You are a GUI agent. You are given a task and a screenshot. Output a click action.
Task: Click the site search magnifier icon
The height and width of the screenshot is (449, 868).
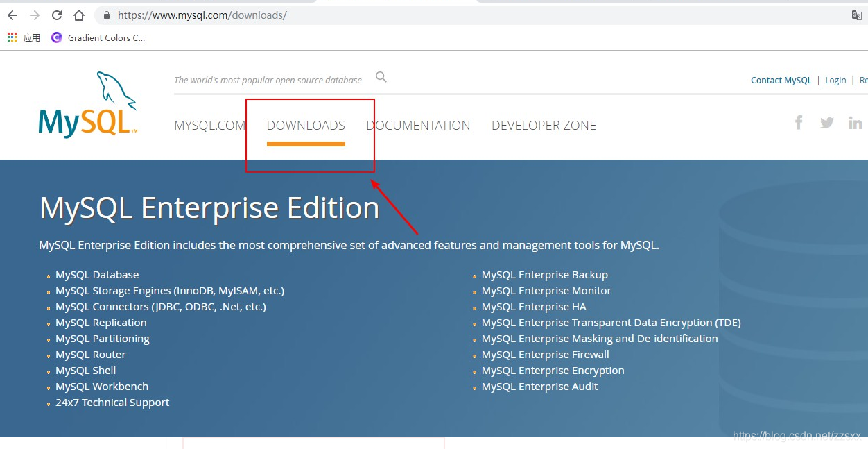click(381, 77)
